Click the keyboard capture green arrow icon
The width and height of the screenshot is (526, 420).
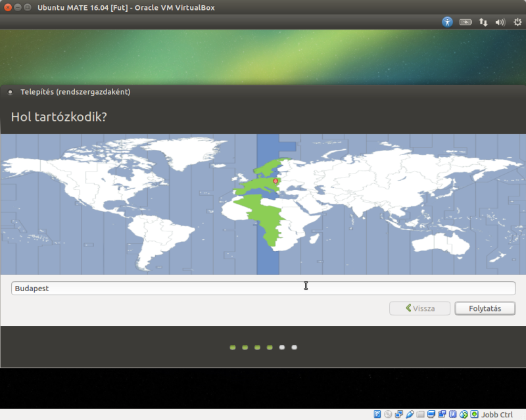[474, 414]
